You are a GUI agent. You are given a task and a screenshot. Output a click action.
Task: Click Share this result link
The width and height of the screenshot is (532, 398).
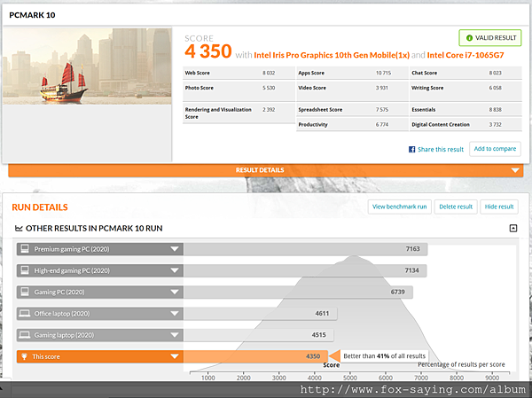coord(441,149)
